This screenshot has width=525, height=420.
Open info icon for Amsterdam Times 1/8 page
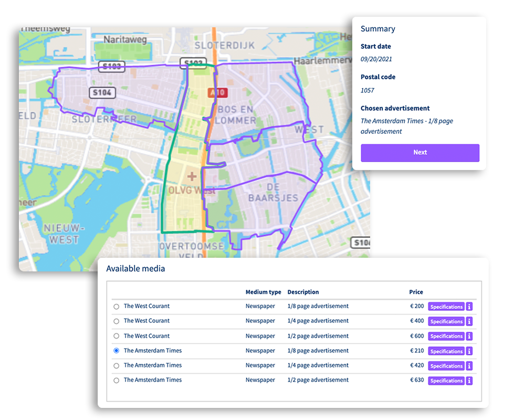click(x=469, y=351)
